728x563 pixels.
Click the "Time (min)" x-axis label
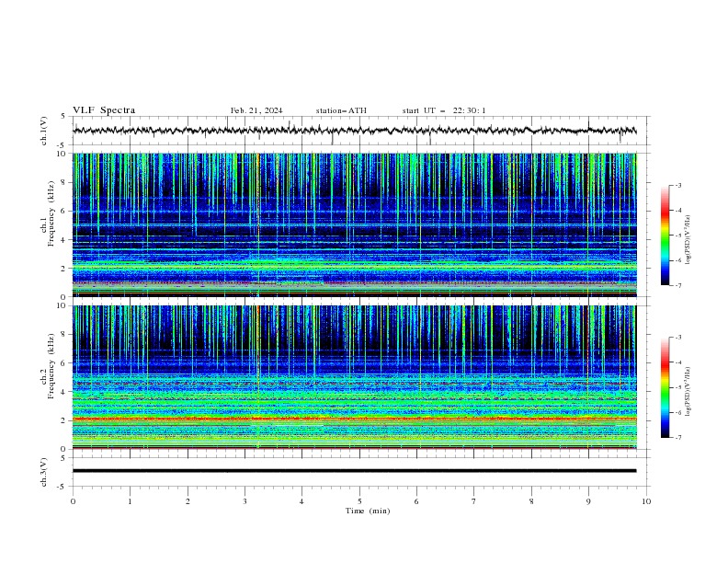(x=368, y=511)
